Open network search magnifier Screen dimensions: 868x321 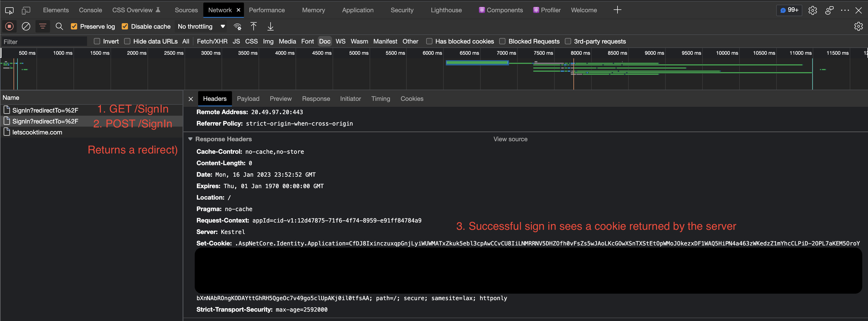click(59, 26)
